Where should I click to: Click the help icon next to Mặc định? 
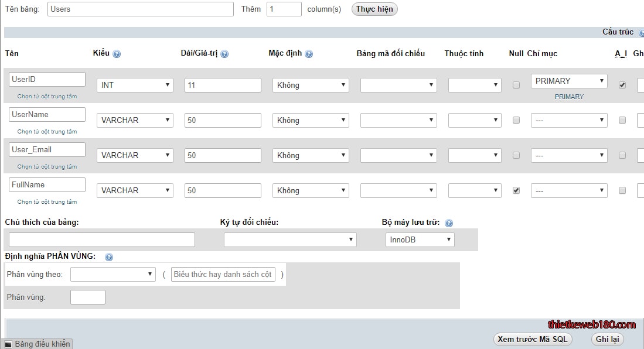click(x=309, y=54)
